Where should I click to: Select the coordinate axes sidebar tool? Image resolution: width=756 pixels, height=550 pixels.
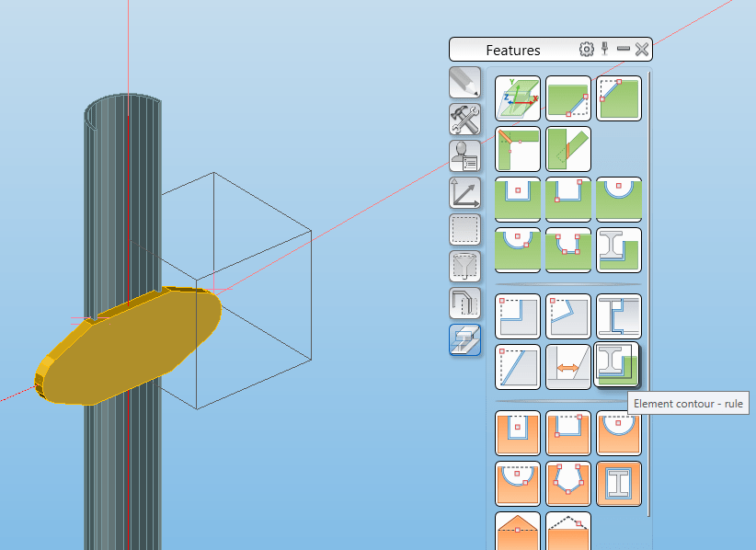(465, 193)
